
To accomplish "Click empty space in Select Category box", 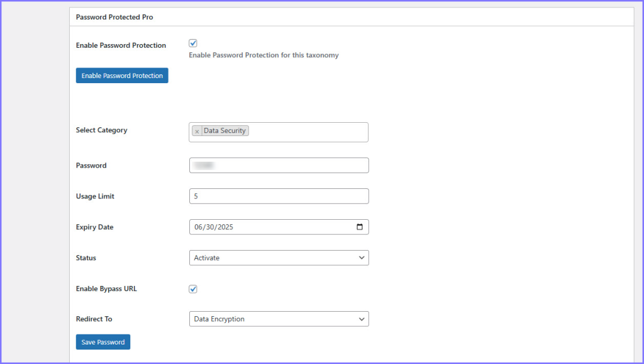I will pyautogui.click(x=308, y=132).
